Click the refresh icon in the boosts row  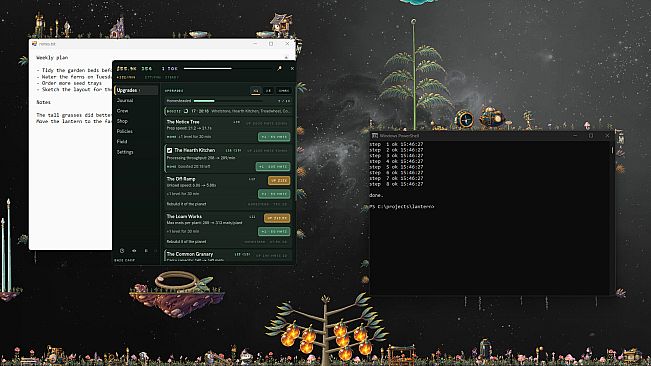[x=186, y=111]
